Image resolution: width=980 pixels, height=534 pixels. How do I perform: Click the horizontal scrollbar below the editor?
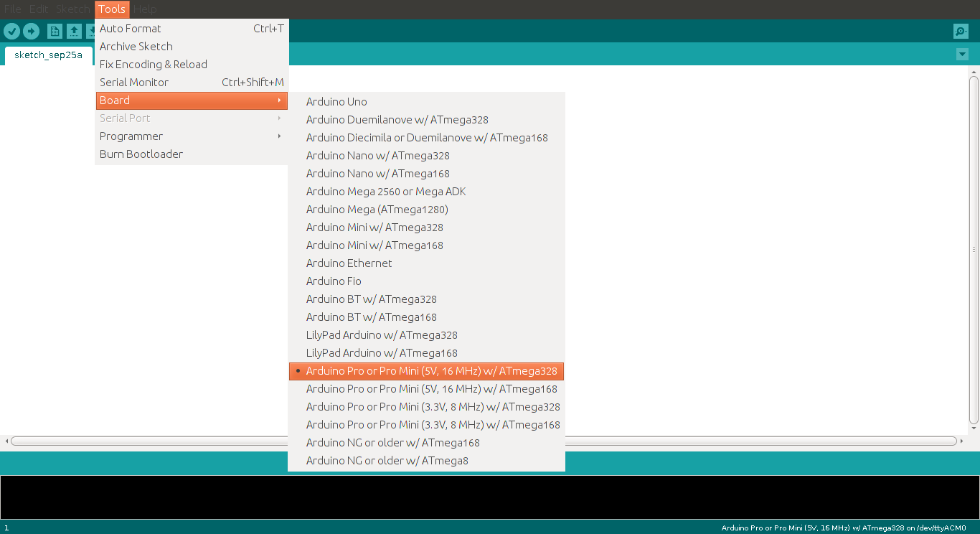click(143, 442)
